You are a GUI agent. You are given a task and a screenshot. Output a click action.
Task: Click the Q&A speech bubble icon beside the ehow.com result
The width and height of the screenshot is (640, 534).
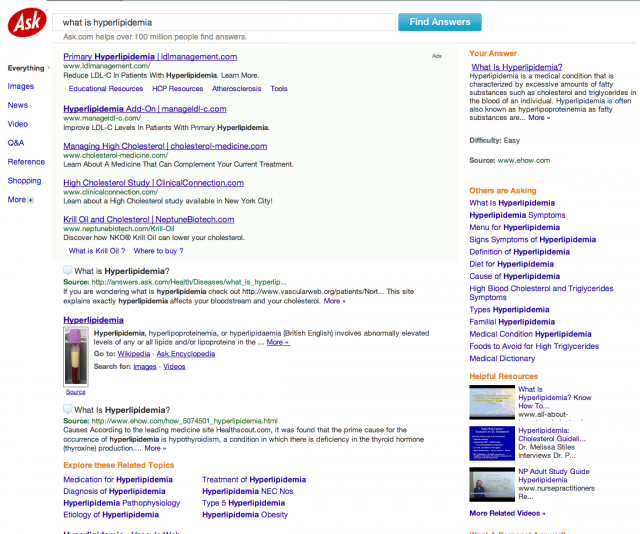pos(67,410)
